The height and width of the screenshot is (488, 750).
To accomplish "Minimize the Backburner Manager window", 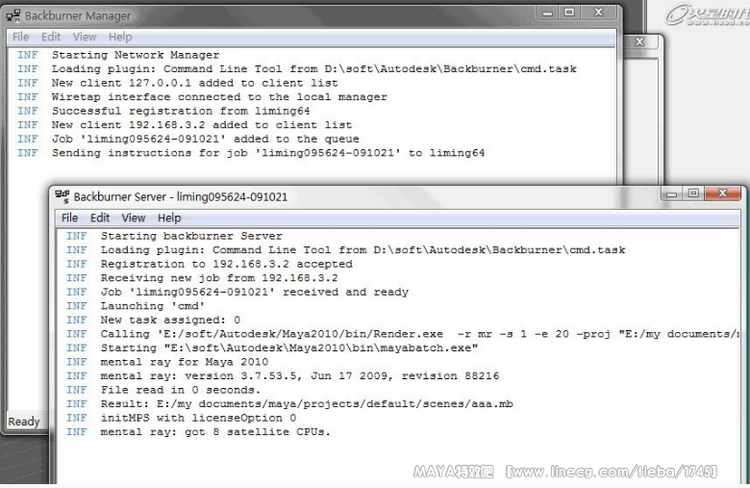I will [x=547, y=13].
